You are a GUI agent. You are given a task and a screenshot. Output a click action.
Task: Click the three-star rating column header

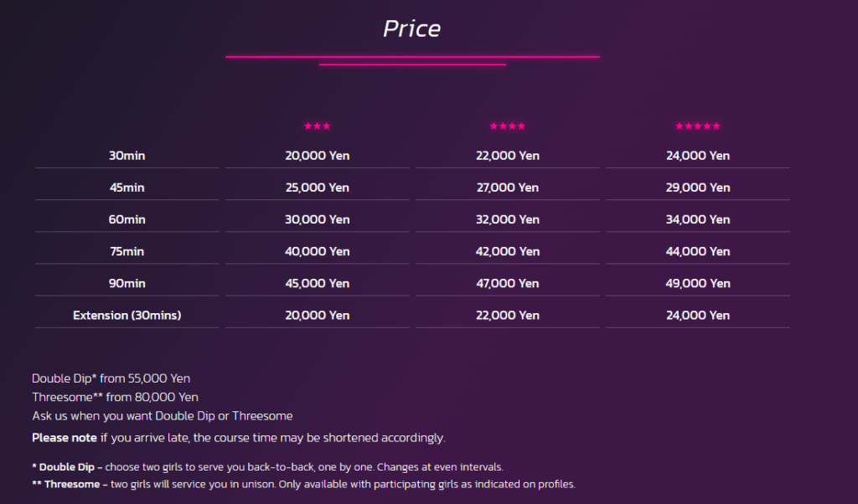318,126
